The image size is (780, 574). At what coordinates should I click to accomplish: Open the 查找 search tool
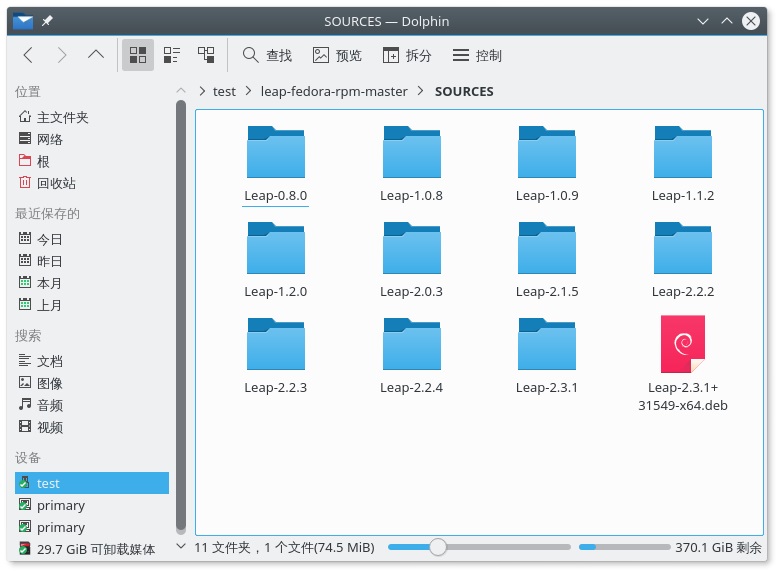(x=267, y=55)
